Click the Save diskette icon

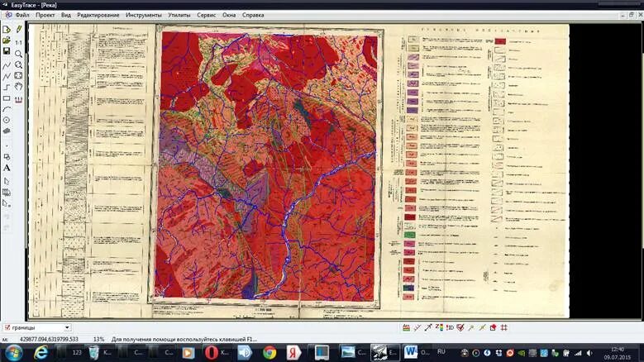[7, 51]
